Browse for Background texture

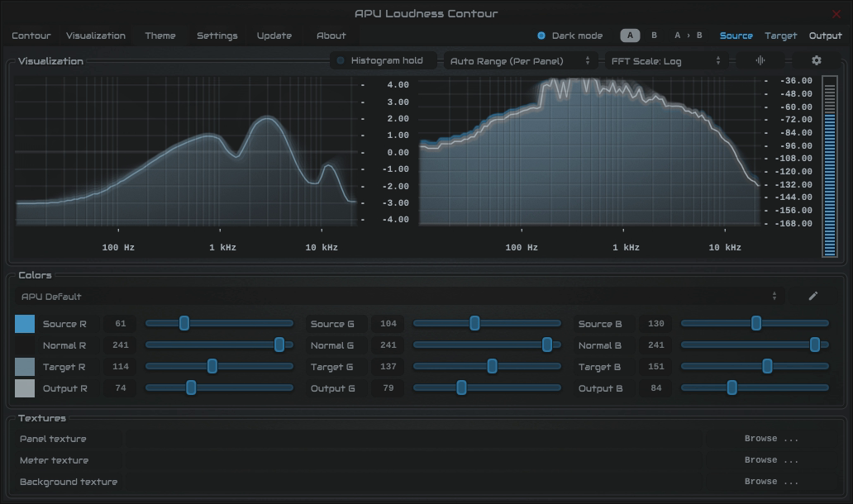point(771,481)
